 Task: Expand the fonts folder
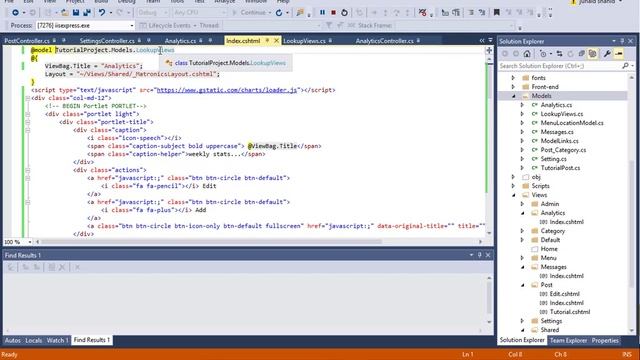point(513,78)
